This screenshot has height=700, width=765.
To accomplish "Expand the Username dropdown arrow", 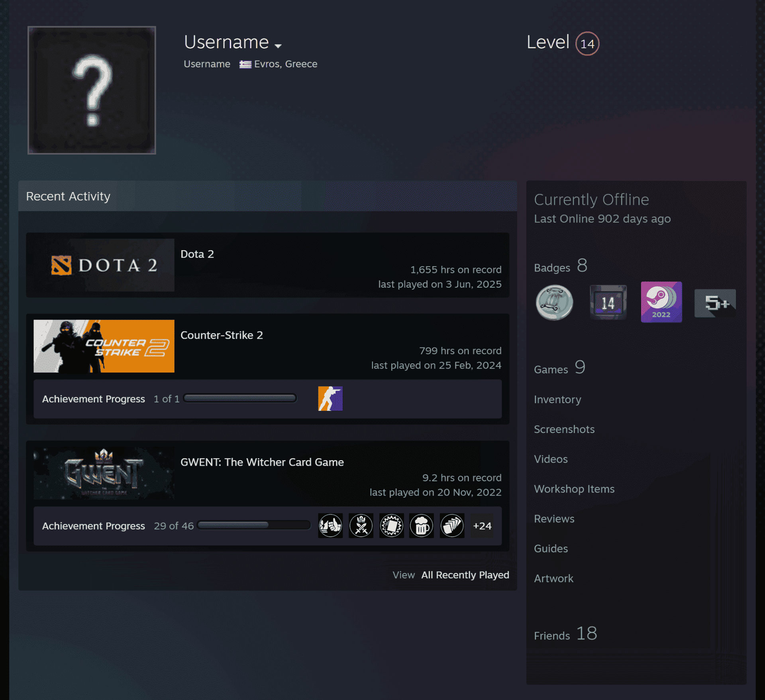I will click(278, 46).
